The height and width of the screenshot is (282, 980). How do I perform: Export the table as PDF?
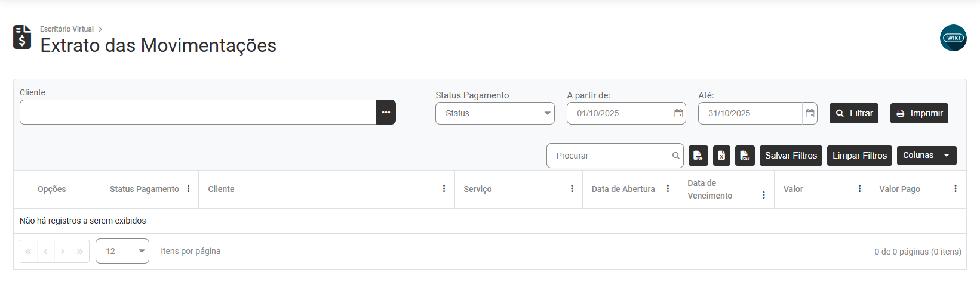(x=698, y=156)
